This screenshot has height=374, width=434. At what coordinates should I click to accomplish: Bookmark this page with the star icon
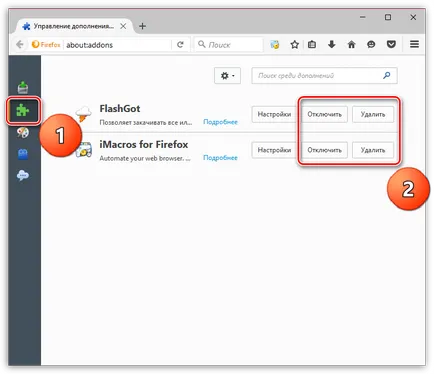294,44
